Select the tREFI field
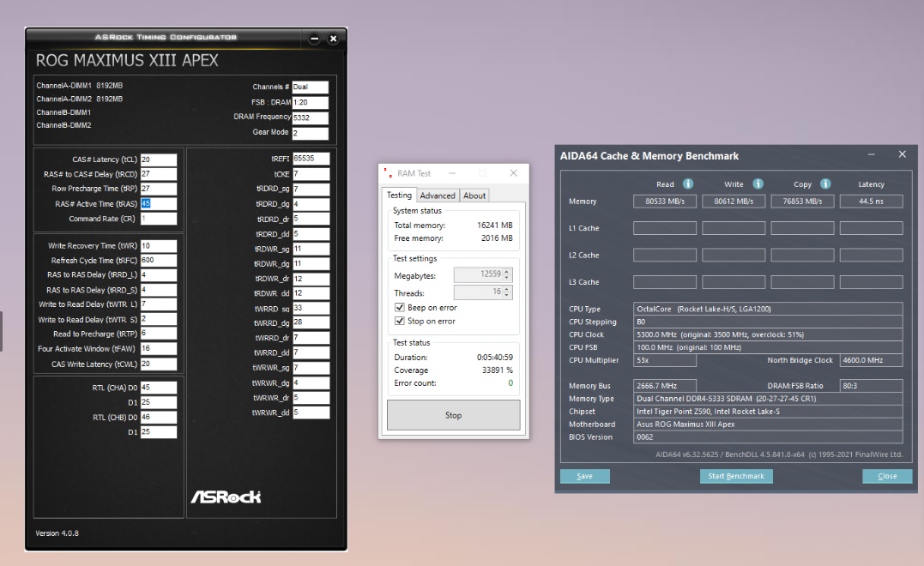Screen dimensions: 924x566 [x=311, y=159]
